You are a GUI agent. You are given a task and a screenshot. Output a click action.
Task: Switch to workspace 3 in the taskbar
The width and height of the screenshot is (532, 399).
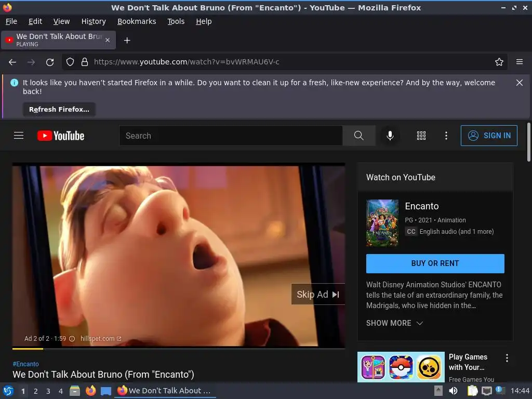pos(48,391)
